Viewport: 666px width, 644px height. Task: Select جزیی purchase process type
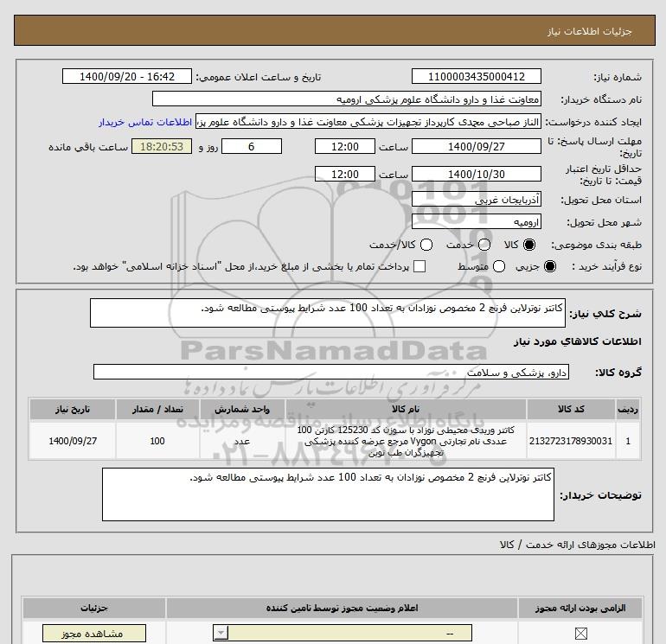click(x=550, y=266)
